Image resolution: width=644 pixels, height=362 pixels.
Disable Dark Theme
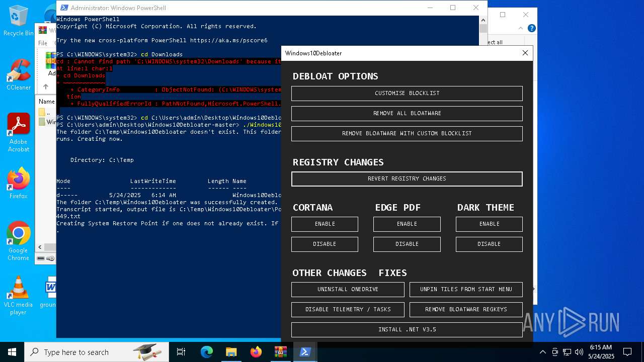pos(489,244)
